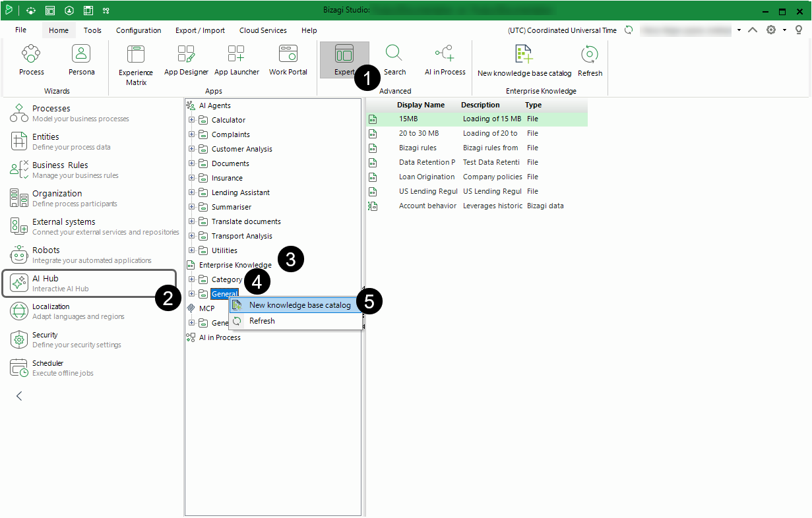Select the Bizagi rules row
The image size is (812, 518).
(477, 148)
